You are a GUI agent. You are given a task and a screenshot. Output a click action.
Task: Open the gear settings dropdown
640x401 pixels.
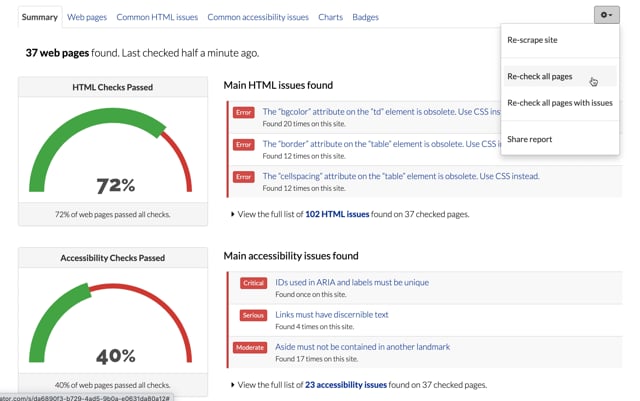[605, 15]
